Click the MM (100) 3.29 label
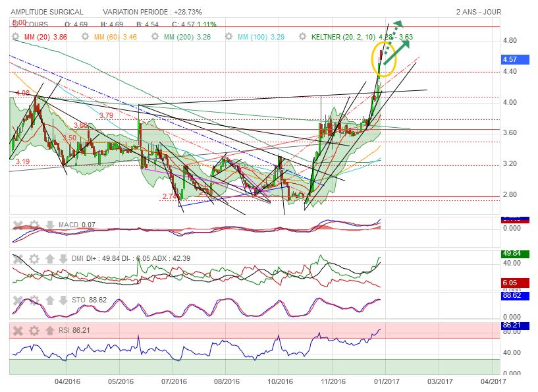 click(261, 37)
